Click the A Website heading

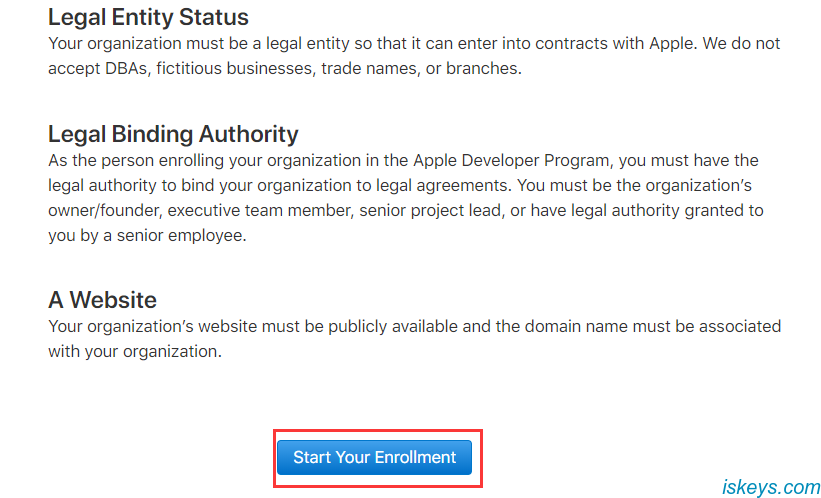(102, 300)
